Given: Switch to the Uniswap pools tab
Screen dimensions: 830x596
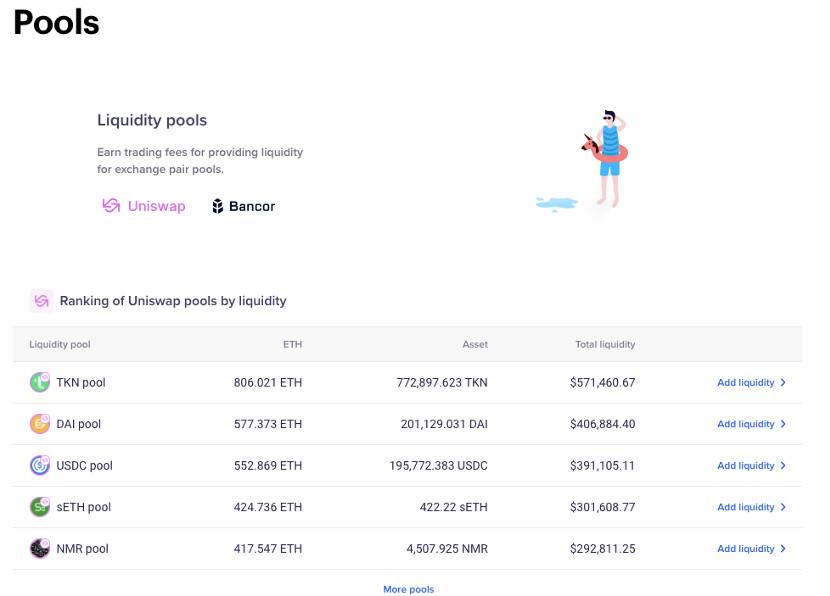Looking at the screenshot, I should (x=144, y=206).
